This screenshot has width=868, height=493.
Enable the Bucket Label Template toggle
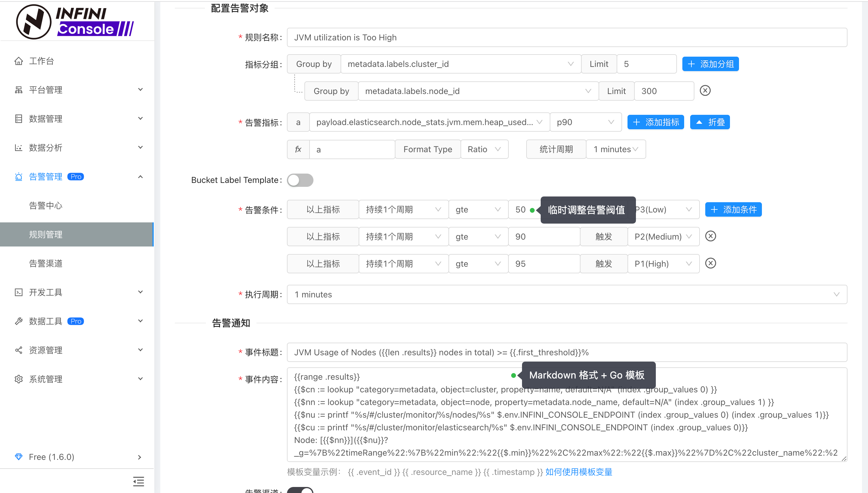click(x=300, y=180)
